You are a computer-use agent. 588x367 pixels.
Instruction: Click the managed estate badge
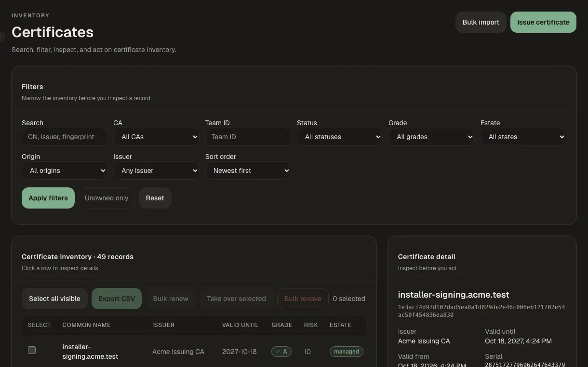click(347, 352)
